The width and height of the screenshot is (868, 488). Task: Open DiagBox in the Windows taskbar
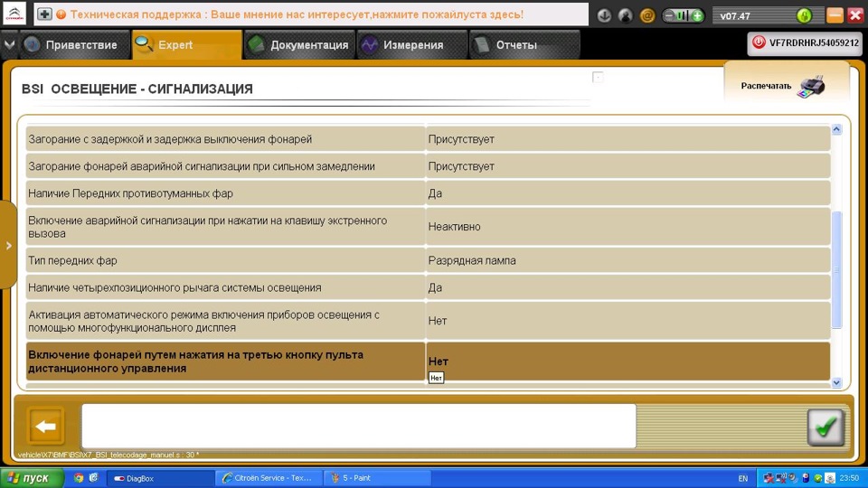[x=161, y=478]
